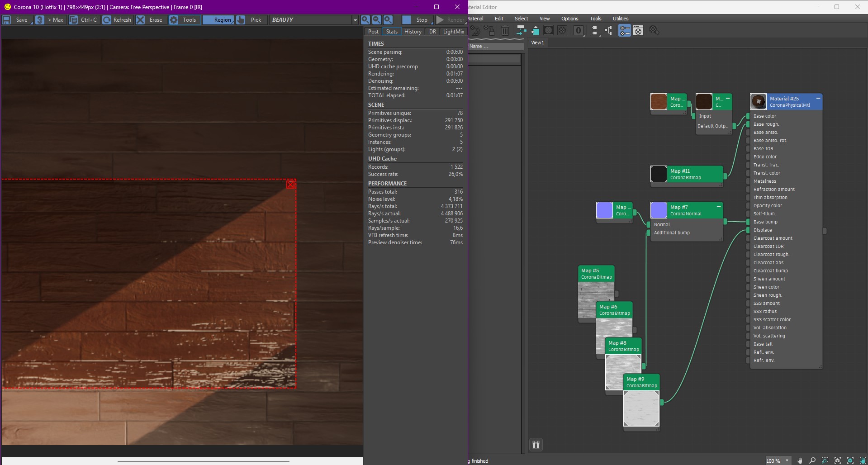Click the Refresh button in VFB toolbar
The image size is (868, 465).
click(117, 19)
